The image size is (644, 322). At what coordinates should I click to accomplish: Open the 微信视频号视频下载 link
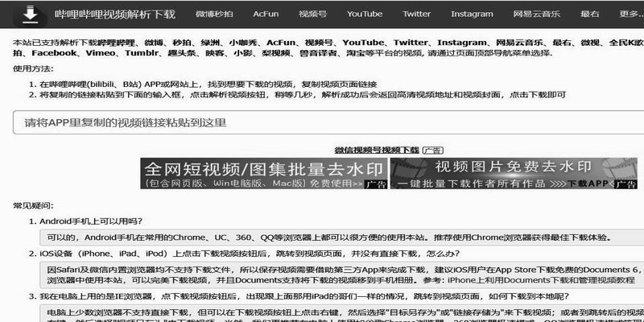pyautogui.click(x=377, y=150)
